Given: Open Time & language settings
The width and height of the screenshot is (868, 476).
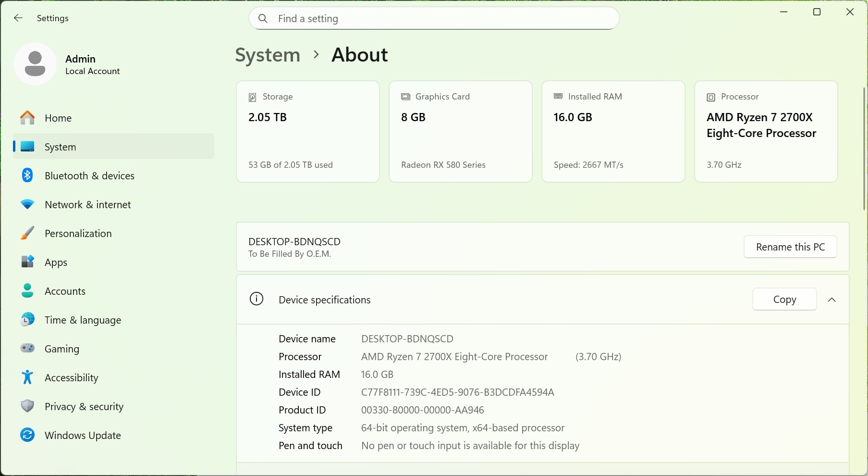Looking at the screenshot, I should coord(113,320).
